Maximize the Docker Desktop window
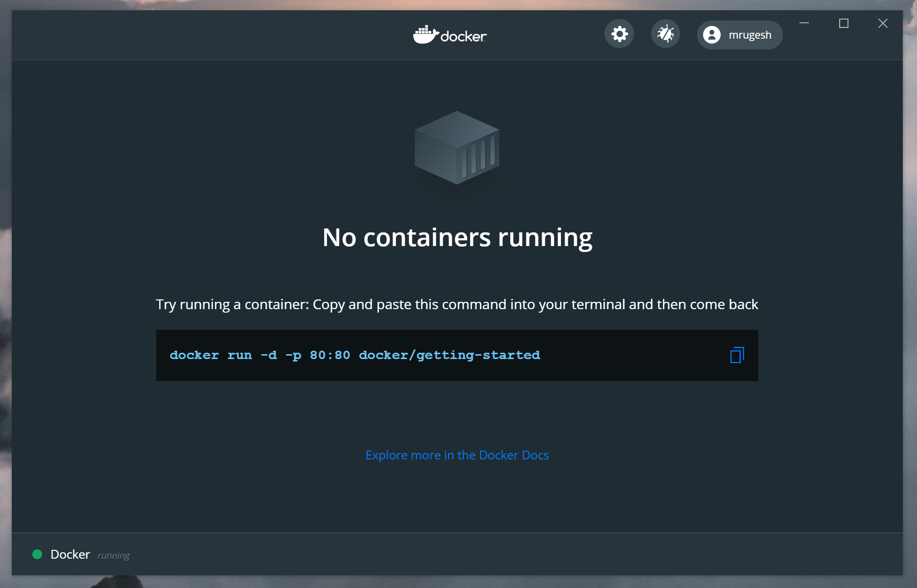Screen dimensions: 917x588 pos(844,23)
